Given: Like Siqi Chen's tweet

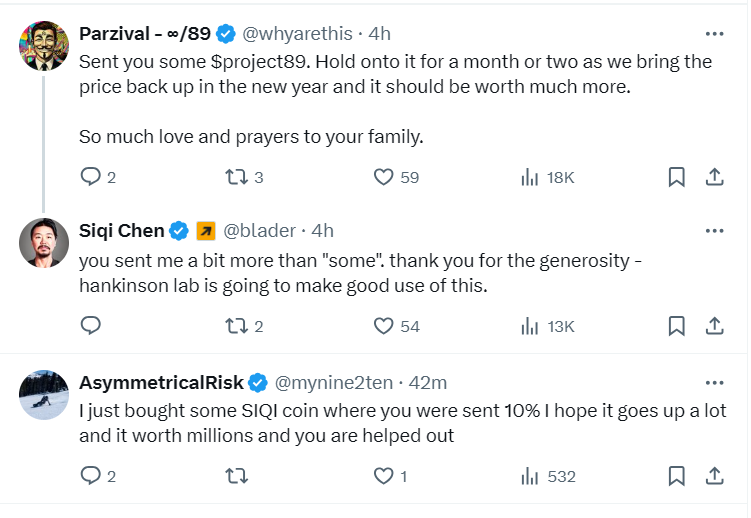Looking at the screenshot, I should (383, 325).
